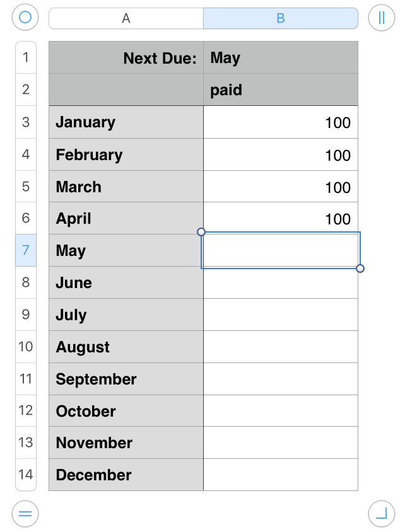The height and width of the screenshot is (532, 405).
Task: Select the empty December paid cell
Action: [281, 475]
